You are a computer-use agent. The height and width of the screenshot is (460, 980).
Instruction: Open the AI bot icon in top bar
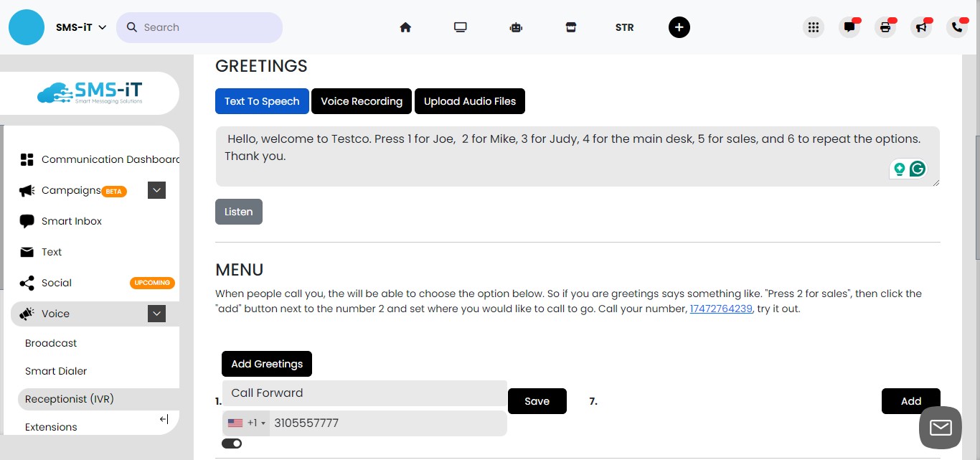[516, 27]
